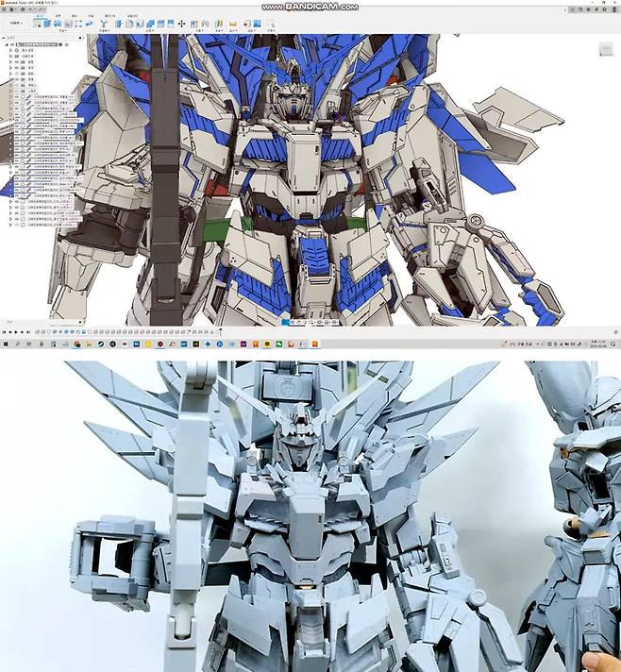The image size is (621, 672).
Task: Open the Design workspace dropdown
Action: (16, 23)
